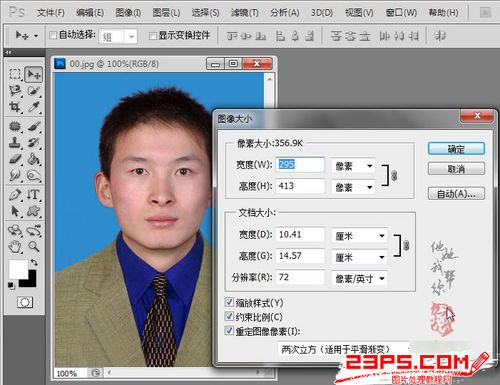The image size is (500, 385).
Task: Open the Move tool preset picker arrow
Action: (36, 36)
